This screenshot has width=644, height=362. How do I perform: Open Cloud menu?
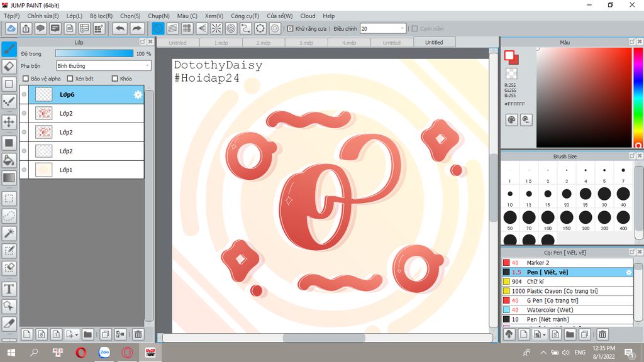tap(308, 16)
